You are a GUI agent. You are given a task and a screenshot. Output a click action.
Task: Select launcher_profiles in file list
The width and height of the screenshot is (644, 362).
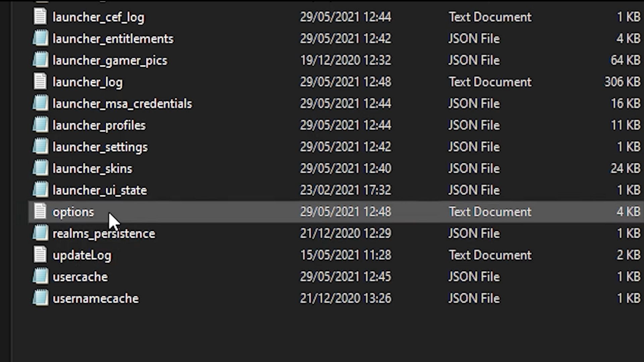[99, 125]
